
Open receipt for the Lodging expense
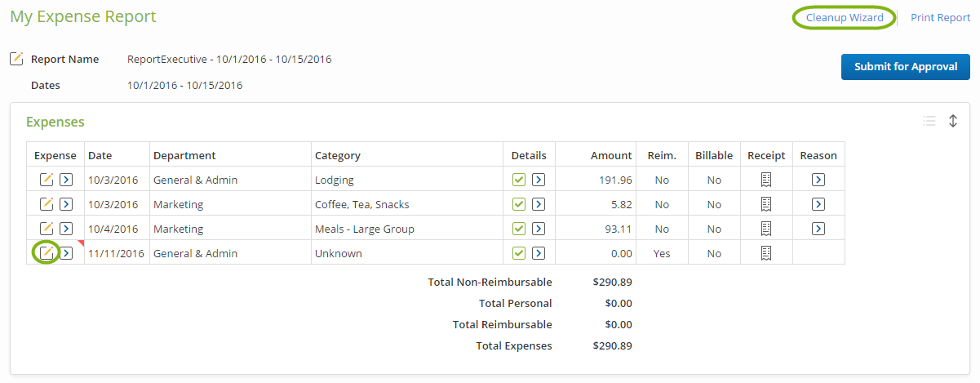coord(765,180)
